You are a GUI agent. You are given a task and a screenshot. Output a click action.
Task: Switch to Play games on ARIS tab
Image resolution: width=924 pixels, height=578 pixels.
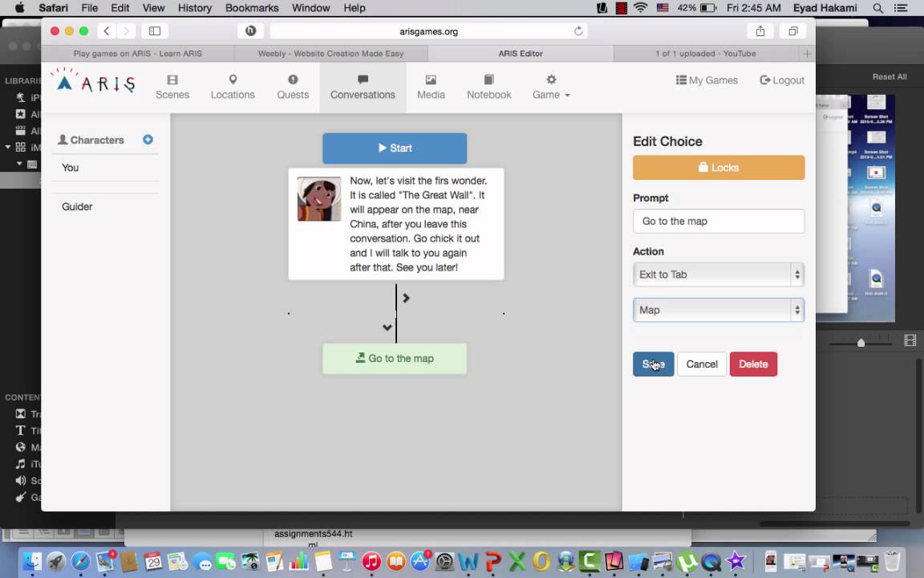(x=137, y=54)
